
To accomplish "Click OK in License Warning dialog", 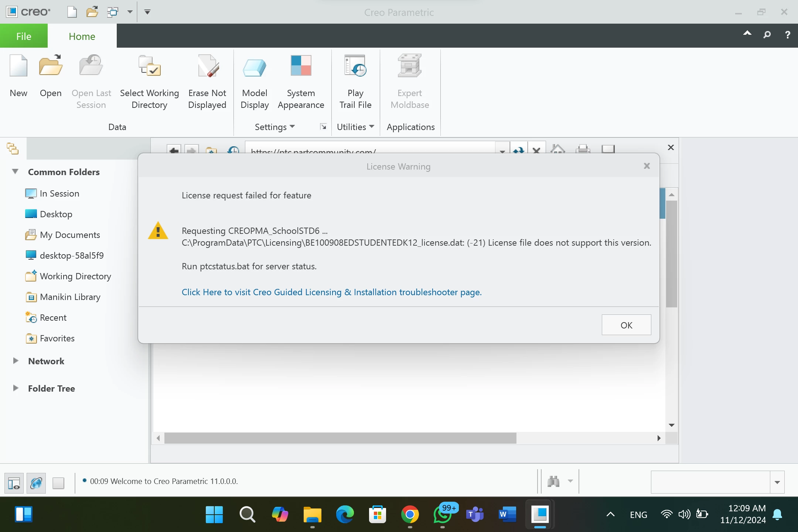I will (626, 325).
